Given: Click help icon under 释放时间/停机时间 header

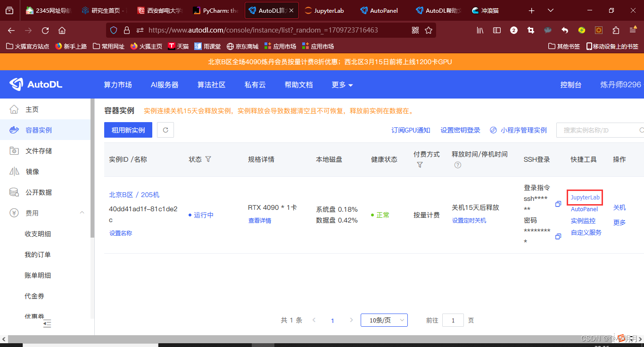Looking at the screenshot, I should (457, 165).
